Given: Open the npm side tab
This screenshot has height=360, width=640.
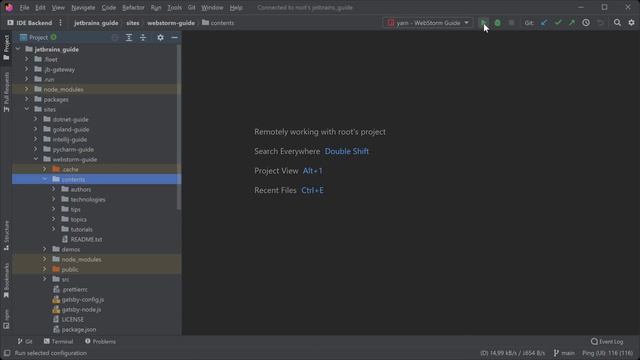Looking at the screenshot, I should (6, 319).
